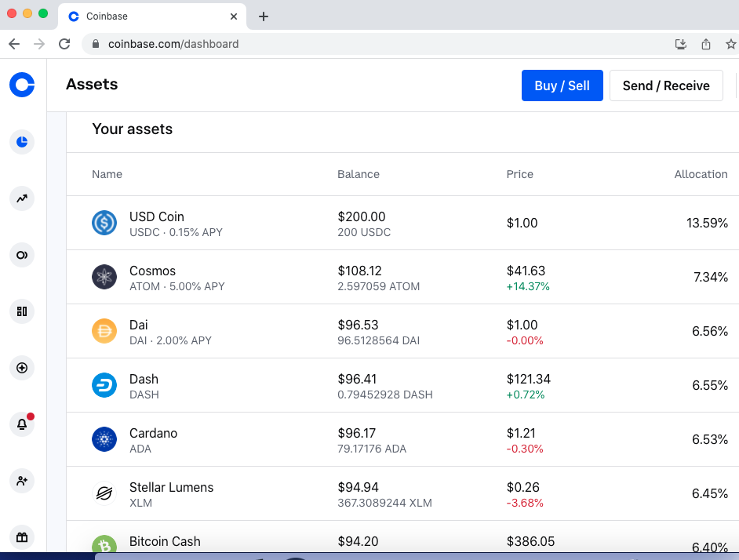Open notifications bell icon
739x560 pixels.
[22, 424]
